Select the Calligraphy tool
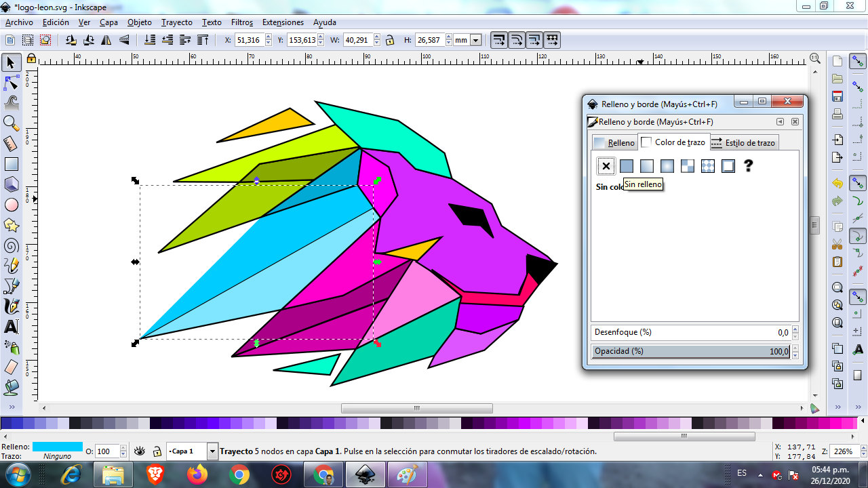 click(x=11, y=306)
